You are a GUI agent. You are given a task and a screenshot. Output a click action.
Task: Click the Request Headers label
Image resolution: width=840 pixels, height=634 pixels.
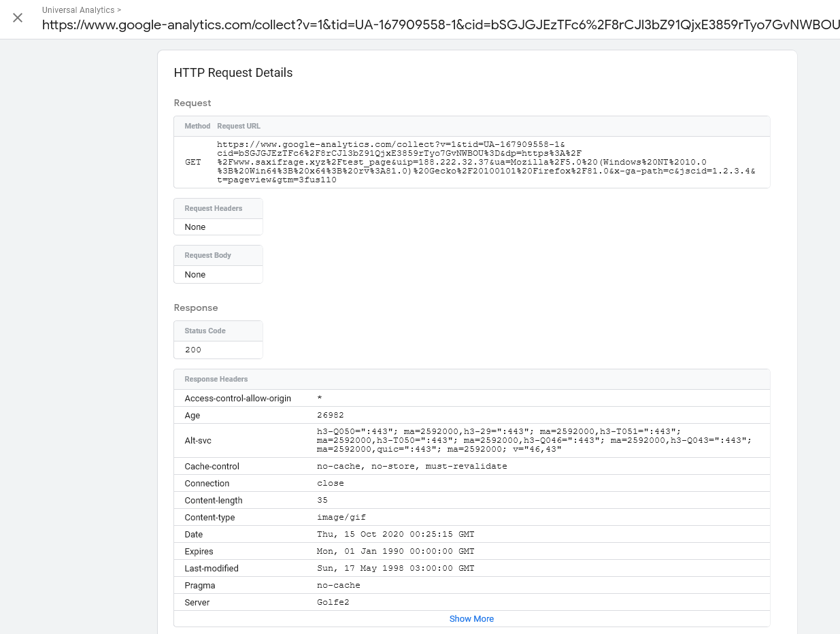pos(214,208)
